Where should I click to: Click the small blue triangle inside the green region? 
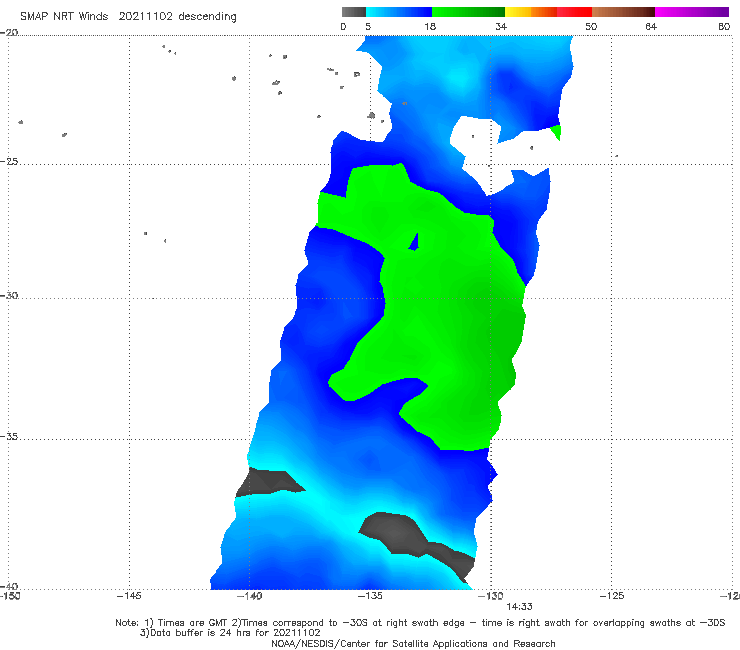pyautogui.click(x=414, y=243)
